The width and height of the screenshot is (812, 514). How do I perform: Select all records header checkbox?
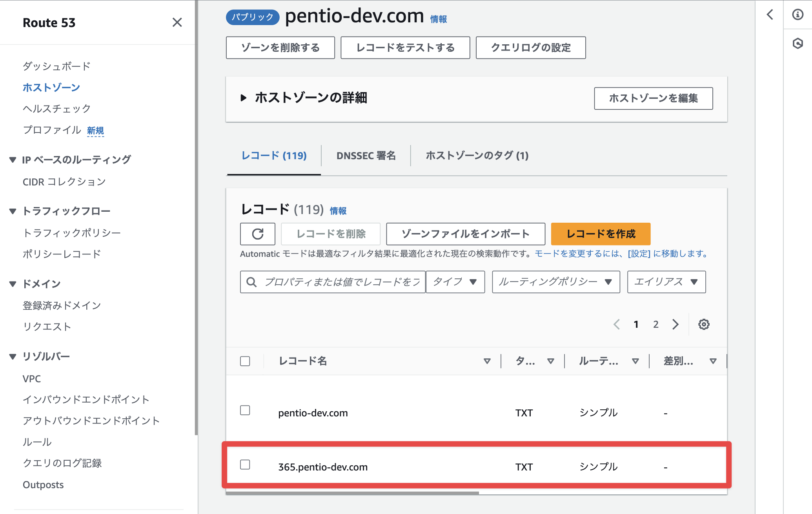pos(245,361)
